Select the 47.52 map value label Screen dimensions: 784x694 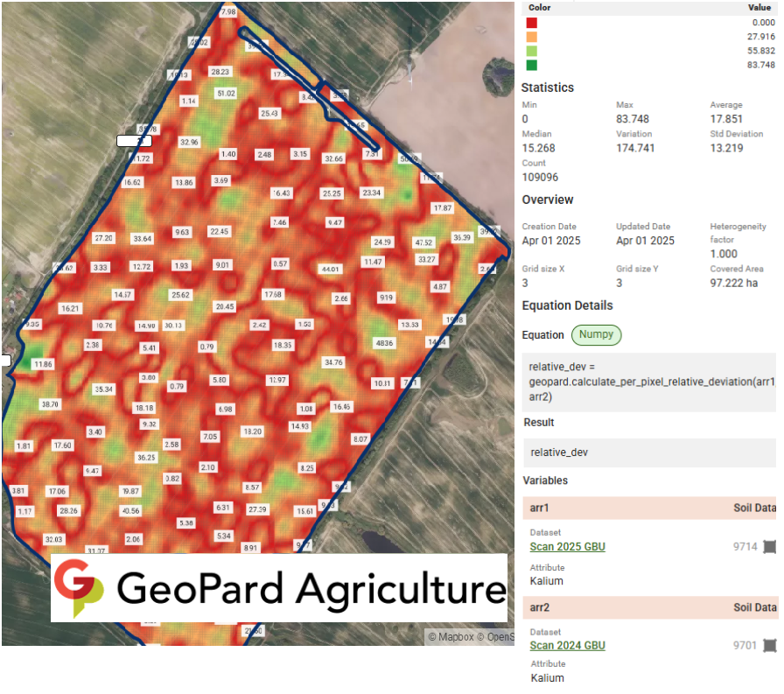point(423,242)
